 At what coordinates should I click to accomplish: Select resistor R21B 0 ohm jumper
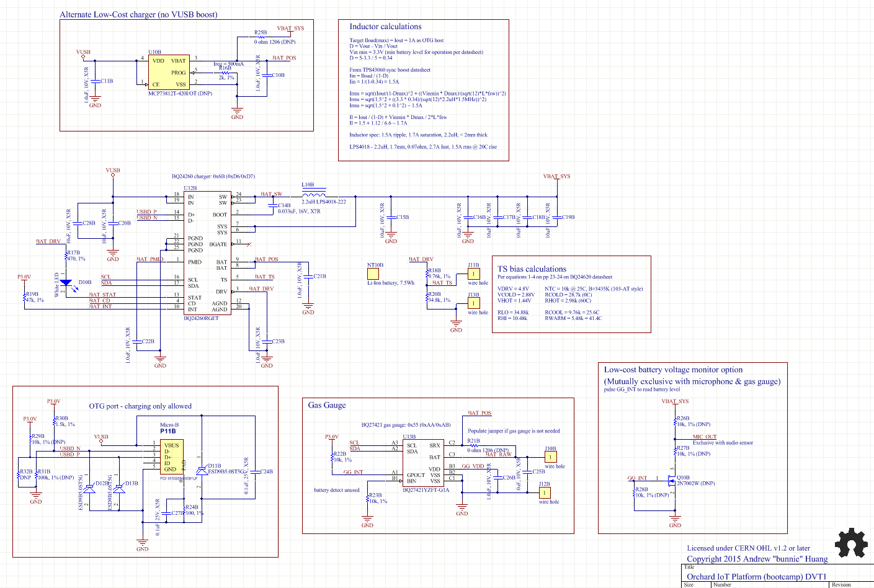point(473,445)
